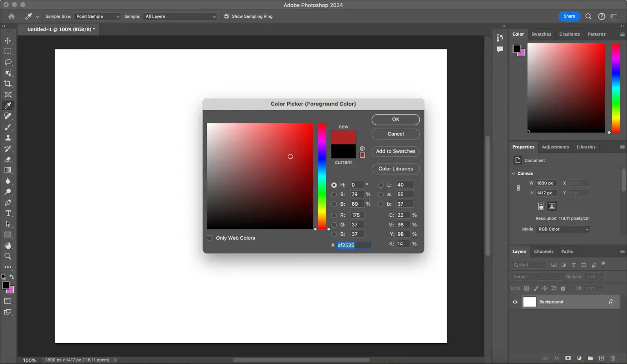Select the Rectangular Marquee tool

(x=8, y=51)
